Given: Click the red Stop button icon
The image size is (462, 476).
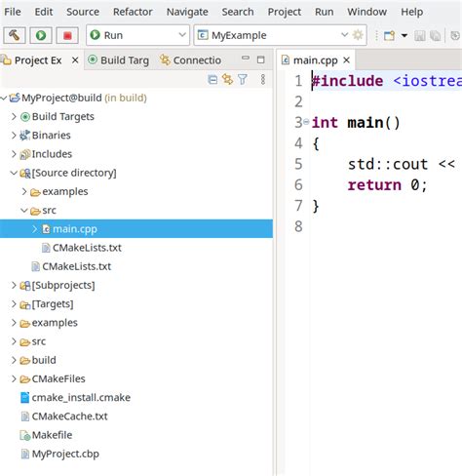Looking at the screenshot, I should click(67, 35).
